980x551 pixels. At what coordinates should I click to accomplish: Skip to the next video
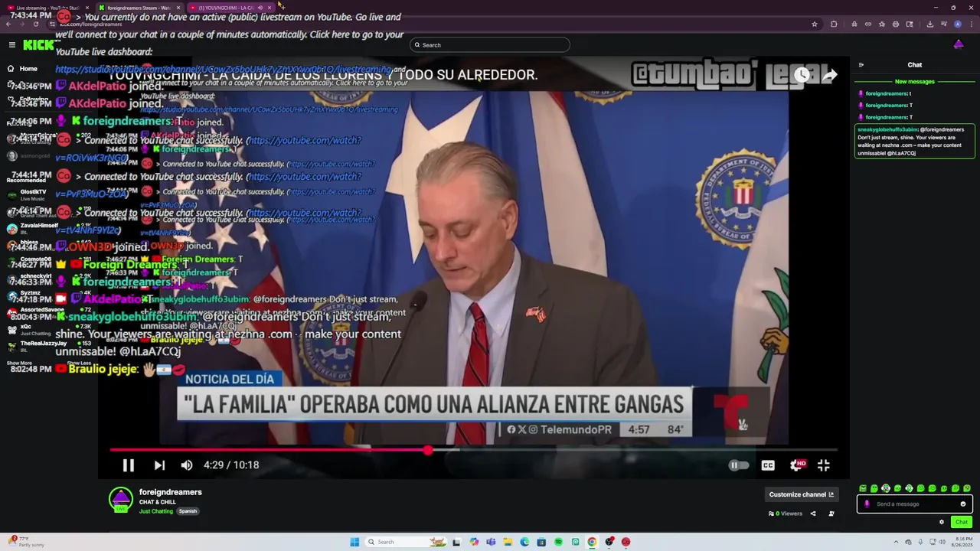click(x=159, y=465)
